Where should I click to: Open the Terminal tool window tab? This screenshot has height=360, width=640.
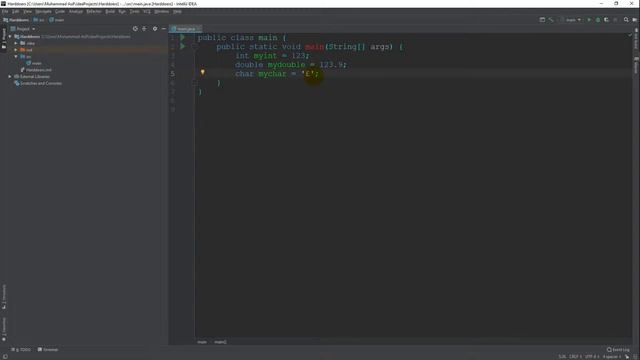click(48, 350)
